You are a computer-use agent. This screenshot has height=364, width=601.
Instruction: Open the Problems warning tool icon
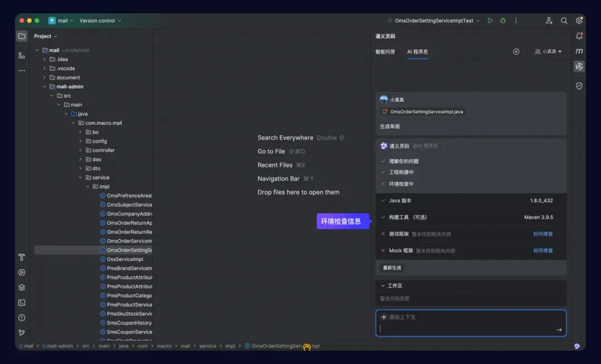pos(22,318)
